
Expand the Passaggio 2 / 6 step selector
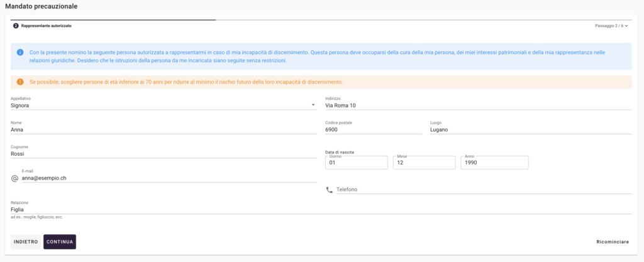(x=611, y=26)
